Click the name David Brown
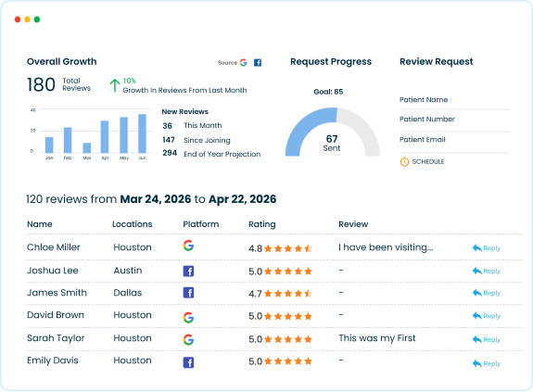 point(56,315)
